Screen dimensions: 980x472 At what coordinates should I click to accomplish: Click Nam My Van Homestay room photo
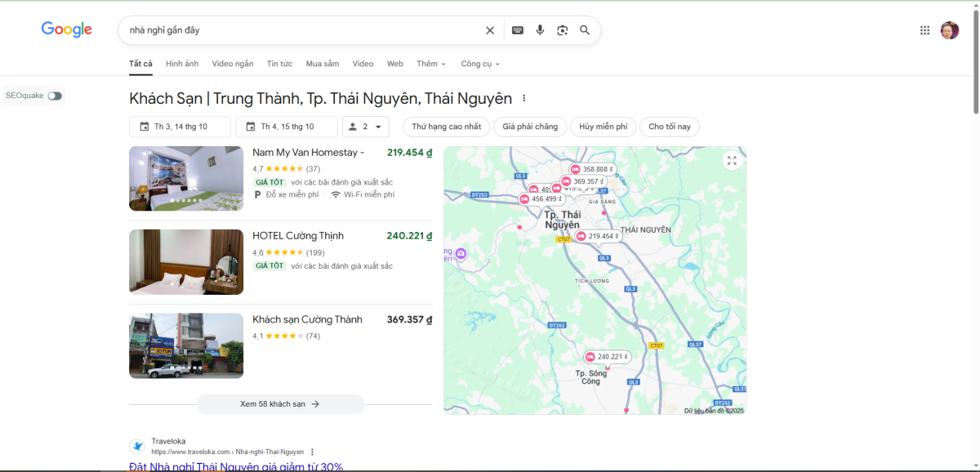pos(186,179)
